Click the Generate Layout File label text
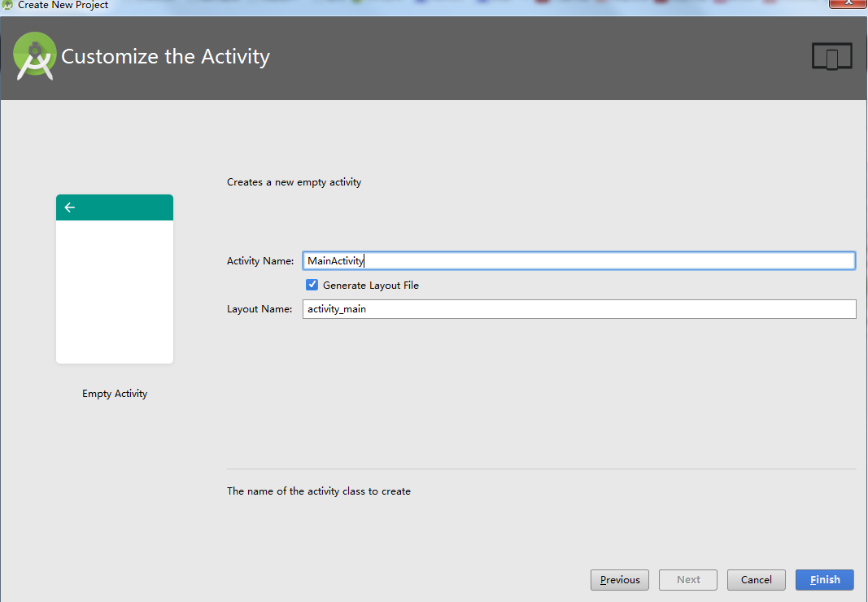Screen dimensions: 868x602 click(371, 286)
